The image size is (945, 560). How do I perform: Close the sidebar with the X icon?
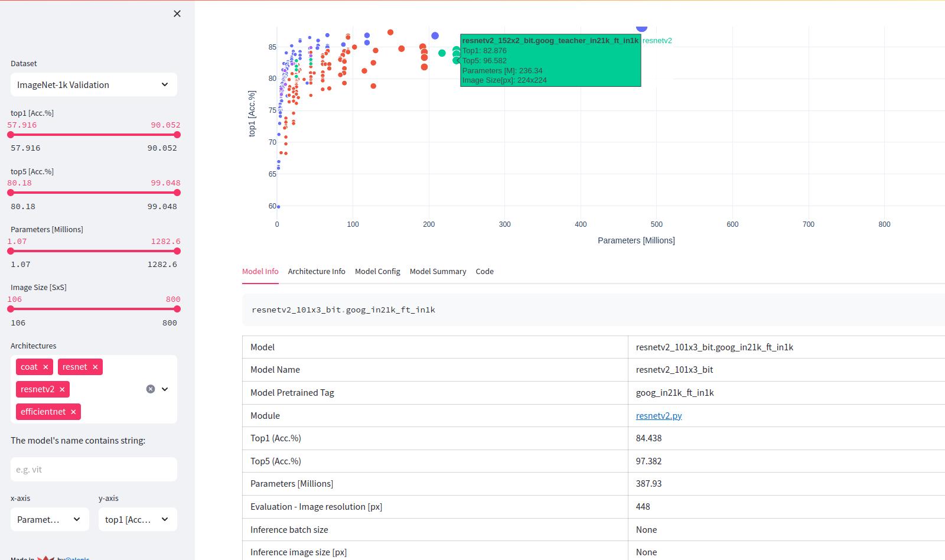point(177,14)
